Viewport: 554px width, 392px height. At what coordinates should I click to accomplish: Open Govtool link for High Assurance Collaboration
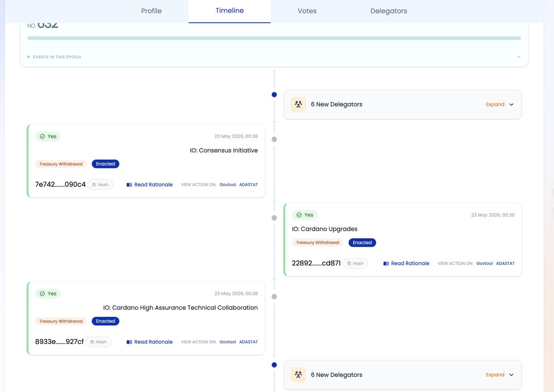click(x=228, y=342)
